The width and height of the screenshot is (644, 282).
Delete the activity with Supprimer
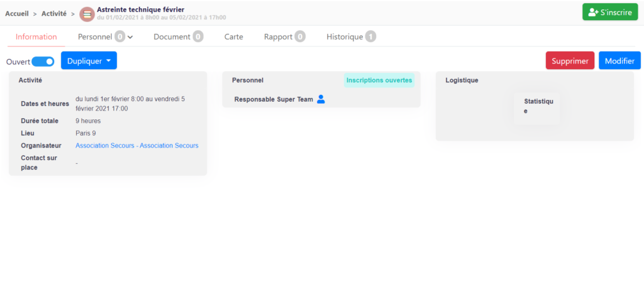(570, 61)
